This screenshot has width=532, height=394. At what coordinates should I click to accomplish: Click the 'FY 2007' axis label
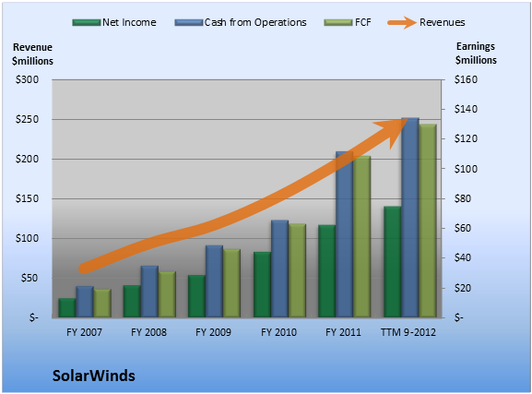pyautogui.click(x=84, y=332)
